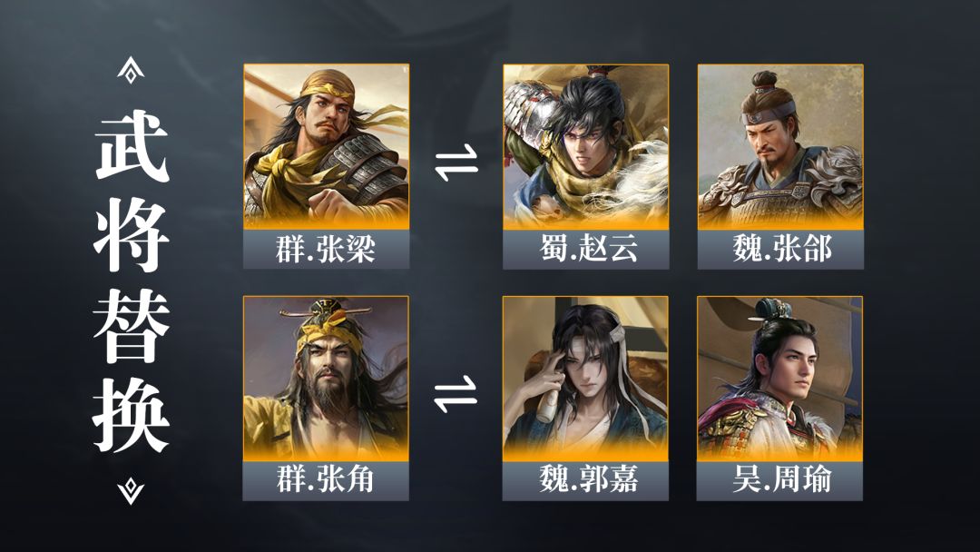Image resolution: width=980 pixels, height=552 pixels.
Task: Click the 魏.张郃 name label
Action: [780, 249]
